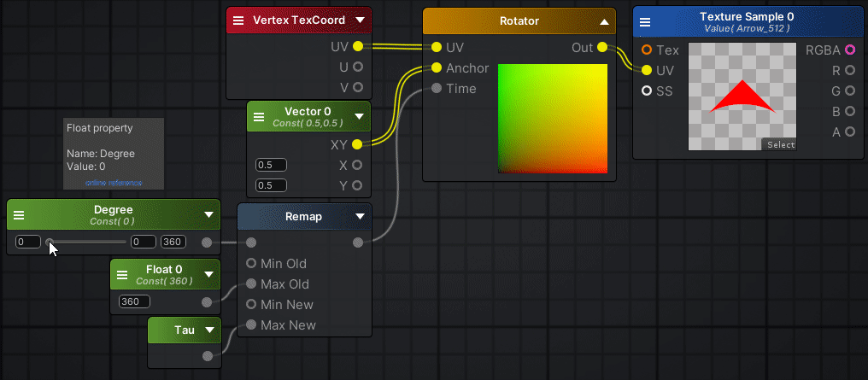868x380 pixels.
Task: Click the Remap Max New input port
Action: [251, 324]
